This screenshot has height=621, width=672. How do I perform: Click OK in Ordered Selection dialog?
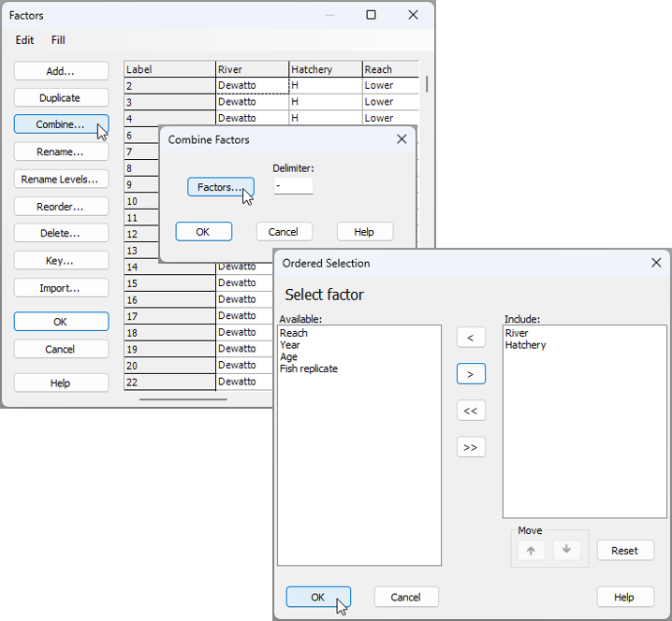pos(317,597)
